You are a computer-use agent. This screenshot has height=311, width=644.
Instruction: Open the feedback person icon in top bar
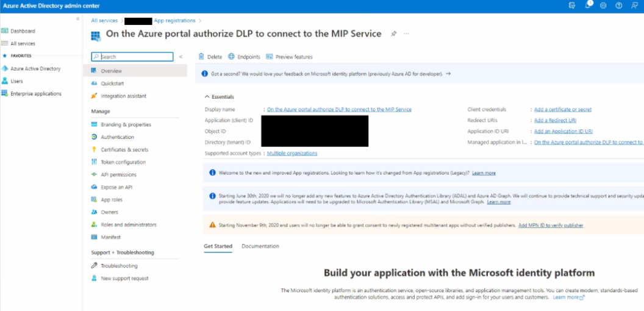[x=634, y=5]
